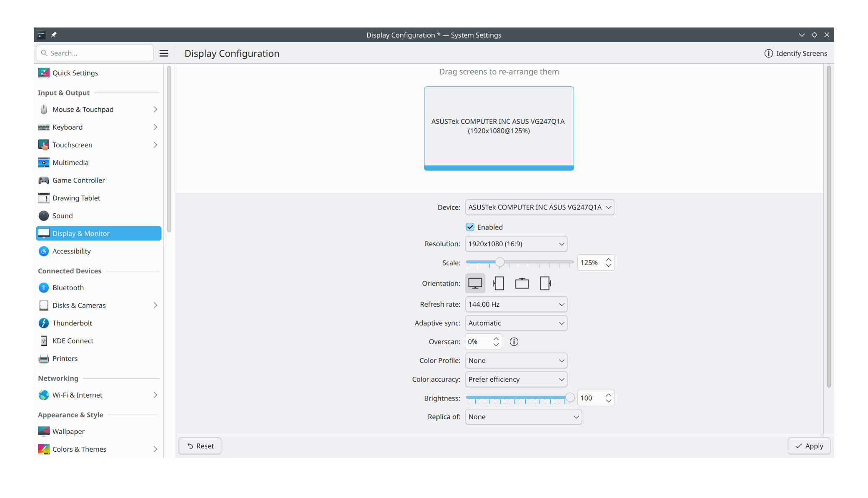Click the Search input field
Image resolution: width=868 pixels, height=498 pixels.
[95, 53]
